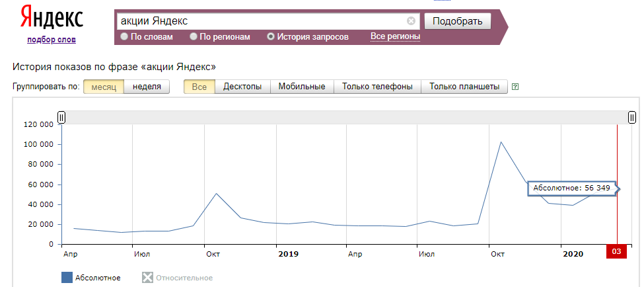Click the right range slider handle
The width and height of the screenshot is (644, 287).
632,118
